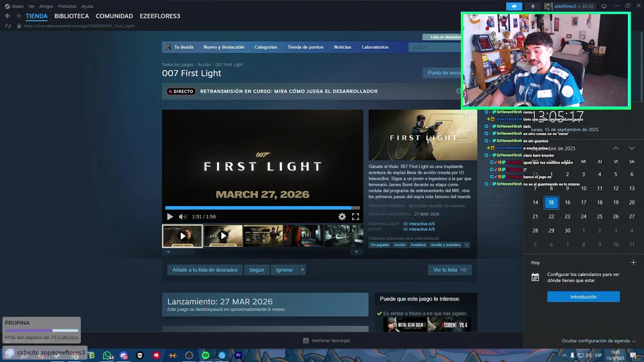Open the live broadcast banner
This screenshot has height=362, width=644.
(x=312, y=92)
